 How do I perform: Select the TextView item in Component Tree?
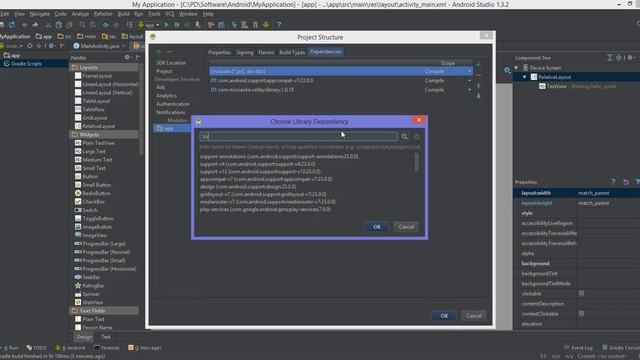pos(556,87)
